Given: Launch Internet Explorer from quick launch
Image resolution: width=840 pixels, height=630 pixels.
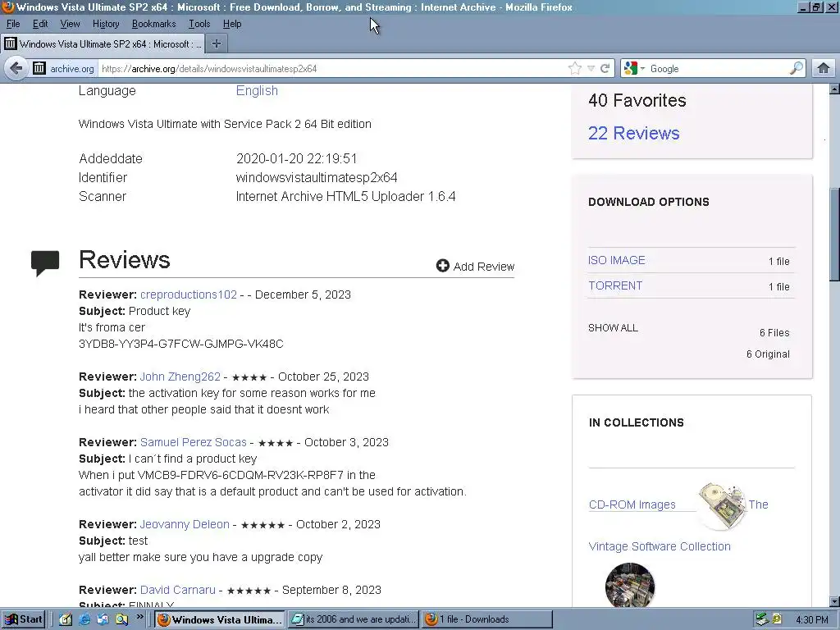Looking at the screenshot, I should 84,619.
